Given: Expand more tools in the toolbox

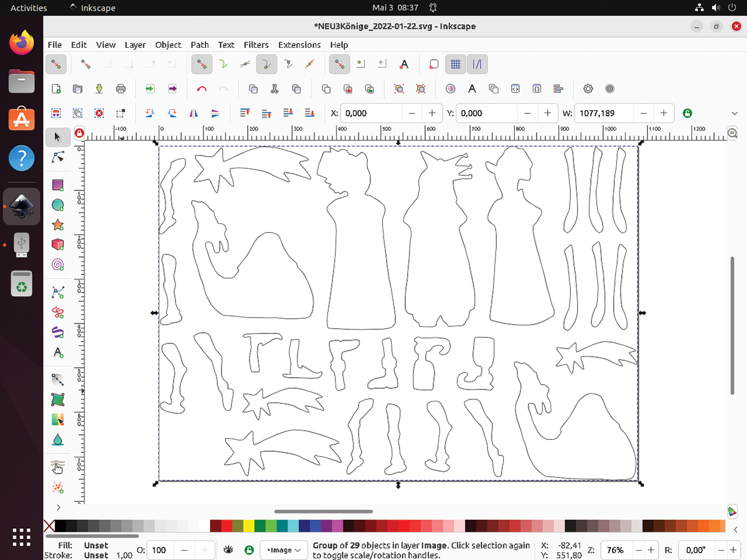Looking at the screenshot, I should pos(58,508).
